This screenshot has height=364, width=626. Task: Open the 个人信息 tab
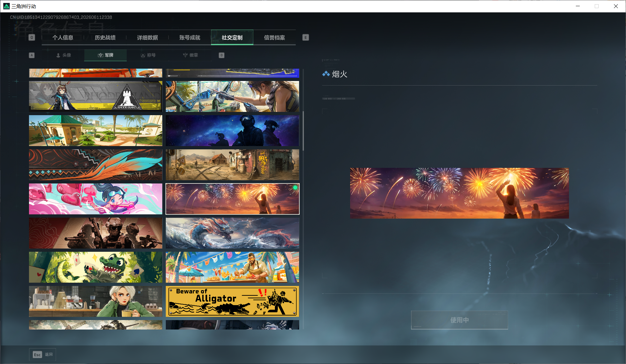pos(63,37)
